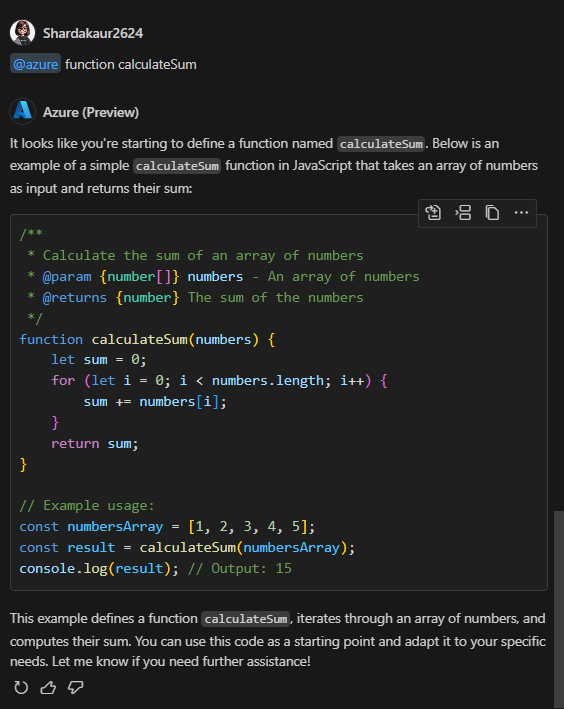Click the @param JSDoc comment line
564x709 pixels.
(223, 276)
